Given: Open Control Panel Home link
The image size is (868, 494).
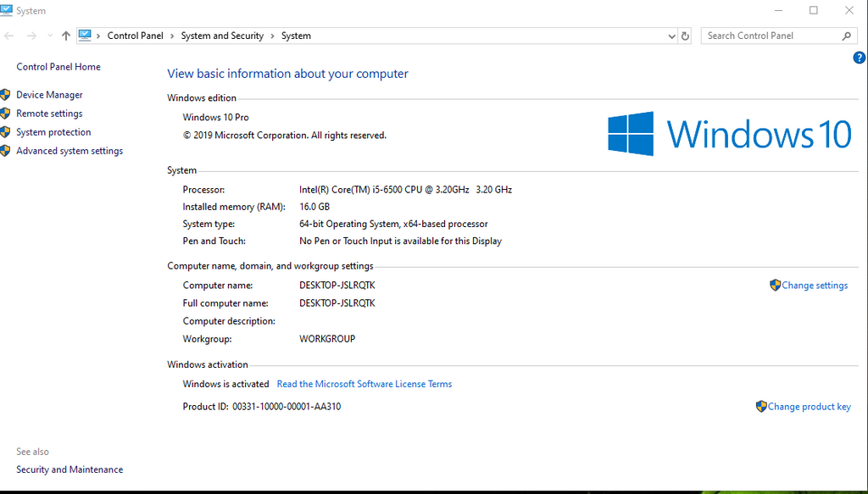Looking at the screenshot, I should click(58, 67).
